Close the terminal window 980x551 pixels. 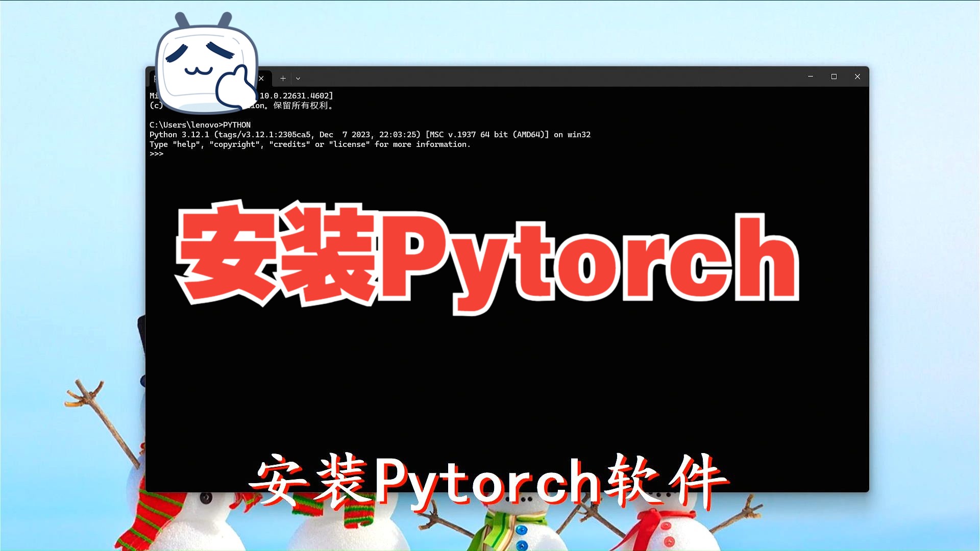[x=857, y=77]
